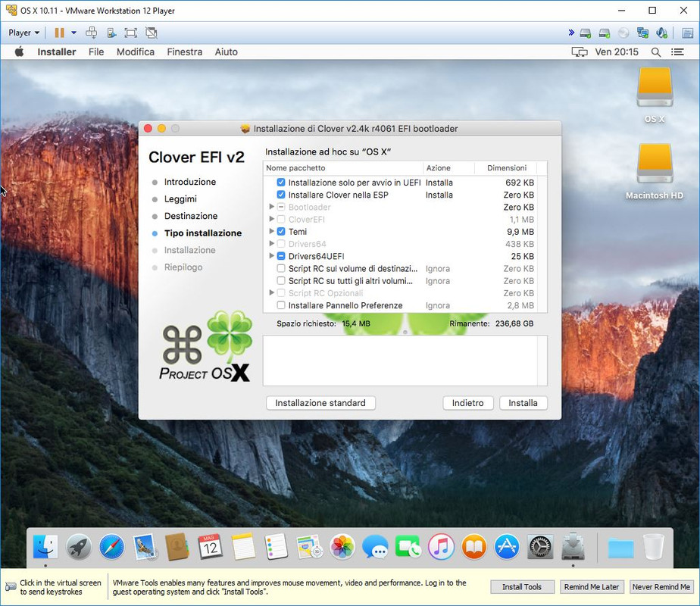Check Script RC su tutti gli altri volumi
The image size is (700, 606).
(x=281, y=280)
